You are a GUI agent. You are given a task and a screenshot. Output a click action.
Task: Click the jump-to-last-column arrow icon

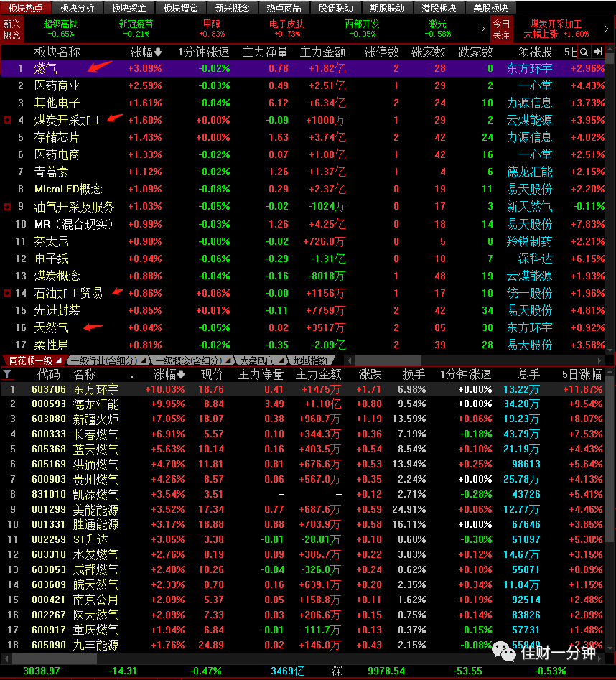click(x=598, y=52)
